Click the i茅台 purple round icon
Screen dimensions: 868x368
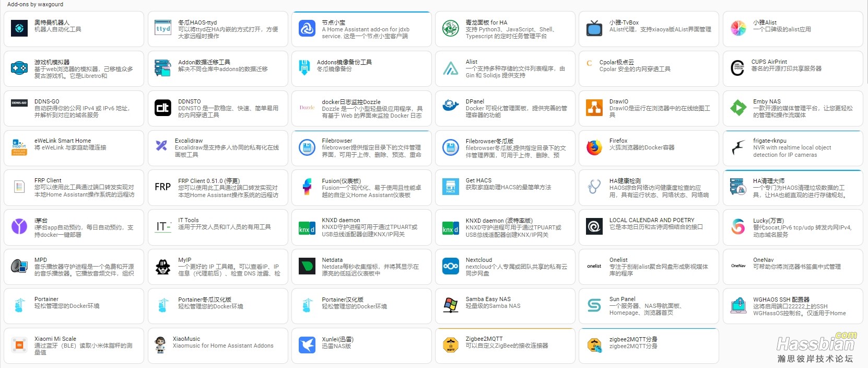[x=19, y=226]
